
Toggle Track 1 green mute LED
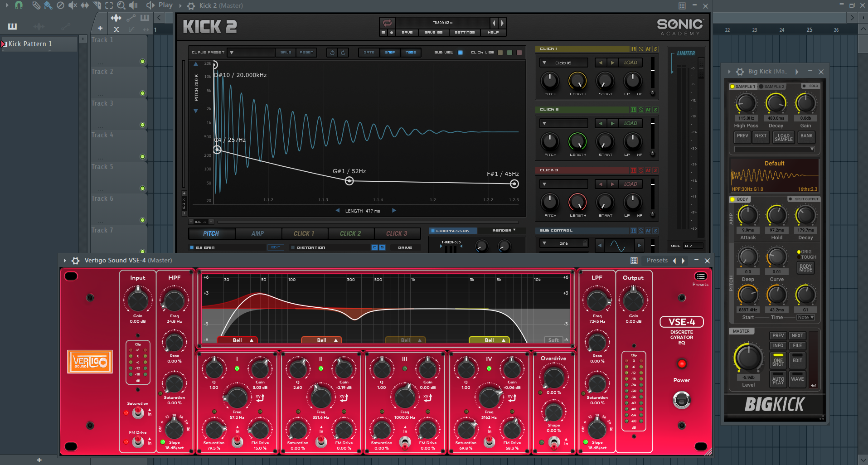click(x=142, y=62)
